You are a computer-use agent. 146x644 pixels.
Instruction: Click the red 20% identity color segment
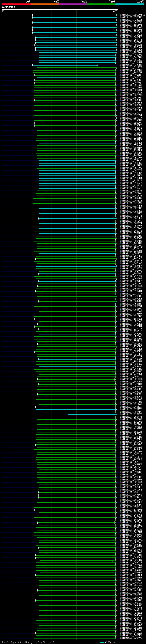tap(16, 4)
